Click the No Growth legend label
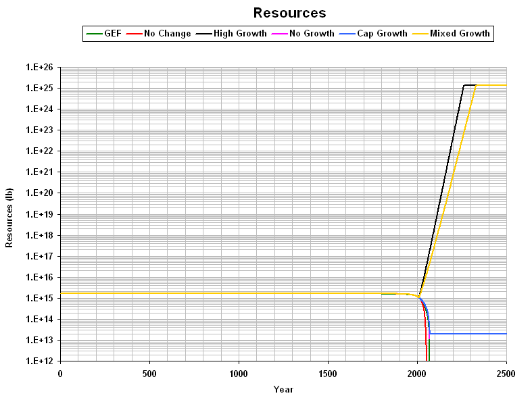 pyautogui.click(x=312, y=33)
